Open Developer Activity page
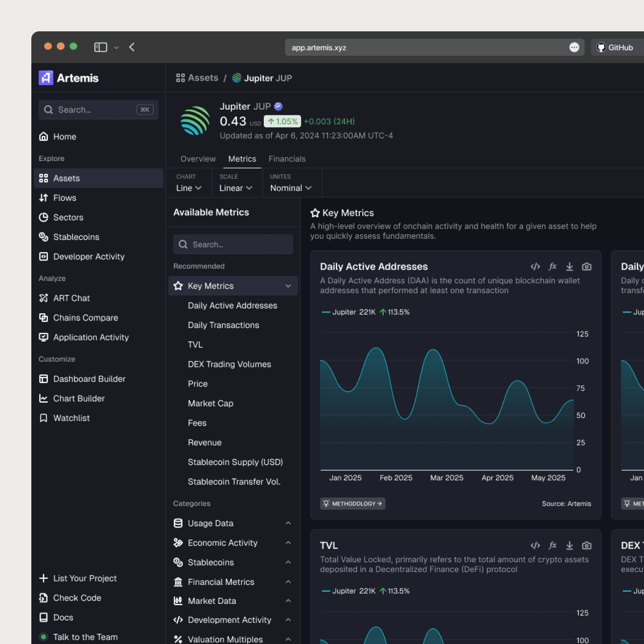Image resolution: width=644 pixels, height=644 pixels. [98, 256]
